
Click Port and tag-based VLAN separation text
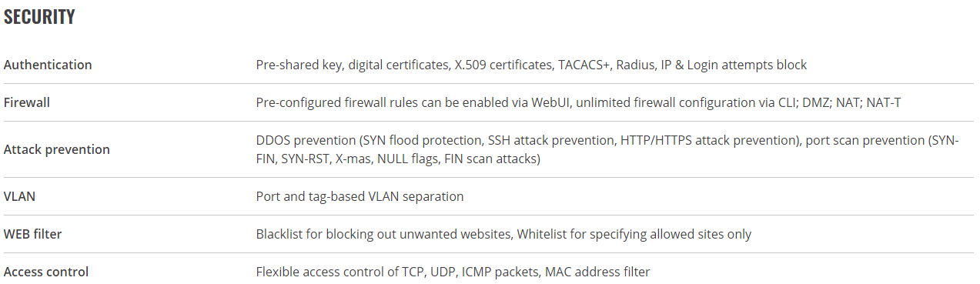(x=360, y=196)
